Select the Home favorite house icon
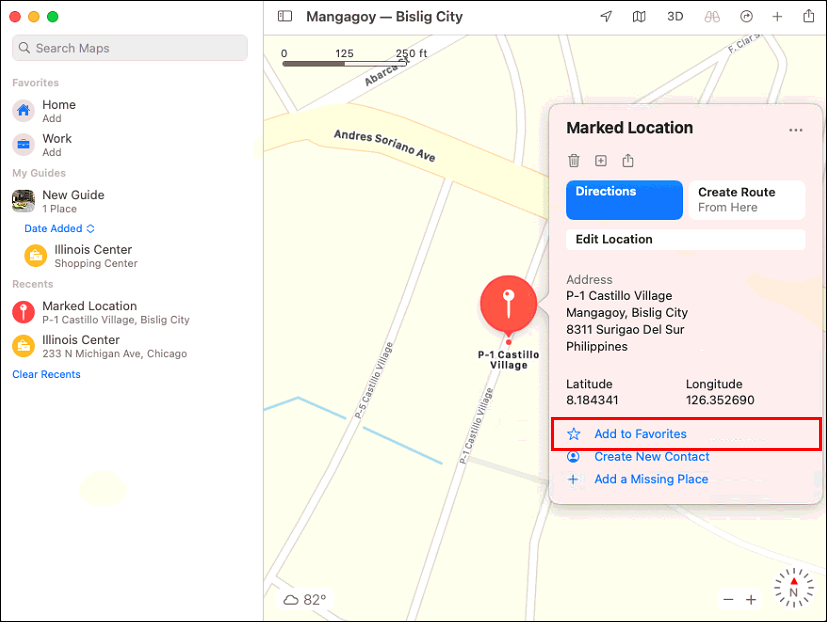827x622 pixels. click(x=23, y=110)
